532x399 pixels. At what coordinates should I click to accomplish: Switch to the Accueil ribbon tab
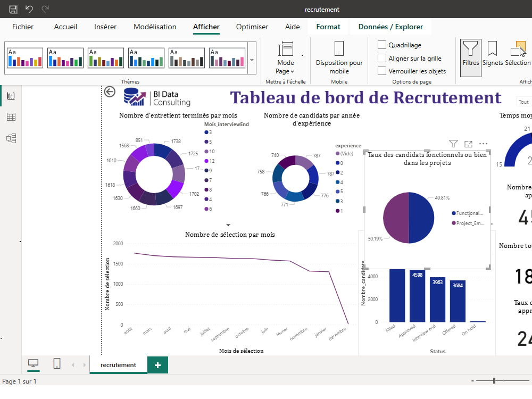pos(65,27)
